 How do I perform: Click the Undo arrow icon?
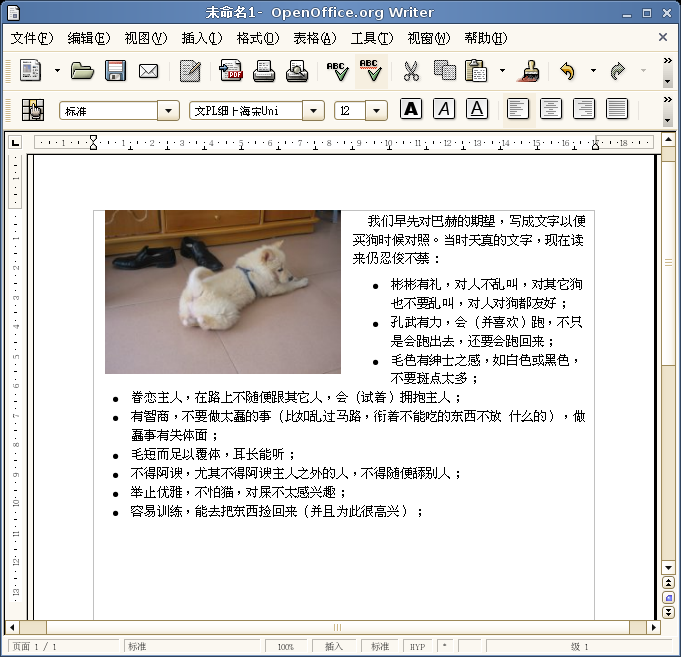tap(568, 71)
